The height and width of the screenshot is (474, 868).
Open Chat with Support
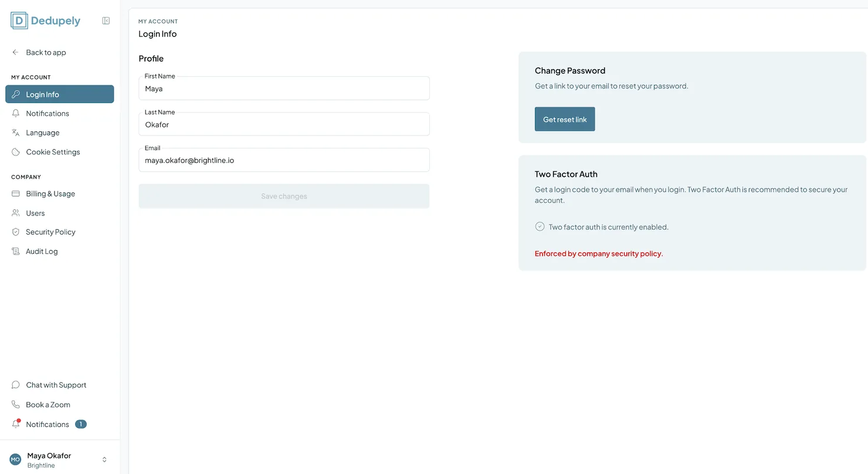coord(60,385)
